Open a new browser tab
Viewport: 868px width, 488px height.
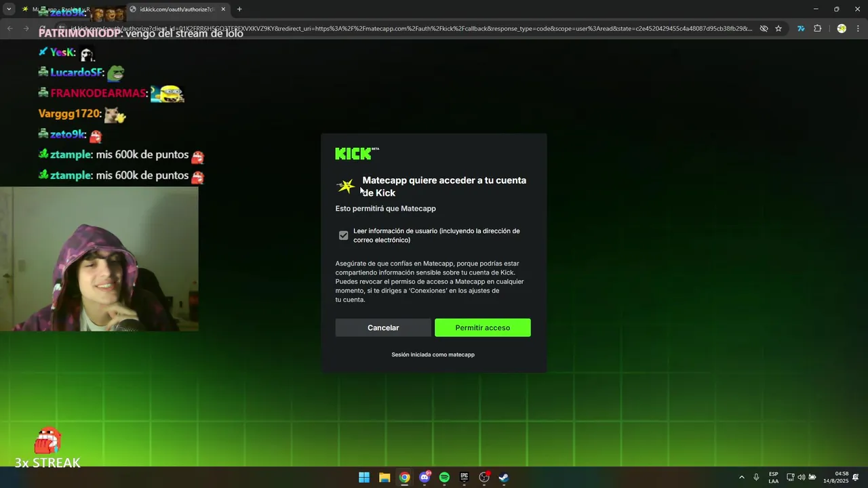click(x=239, y=9)
